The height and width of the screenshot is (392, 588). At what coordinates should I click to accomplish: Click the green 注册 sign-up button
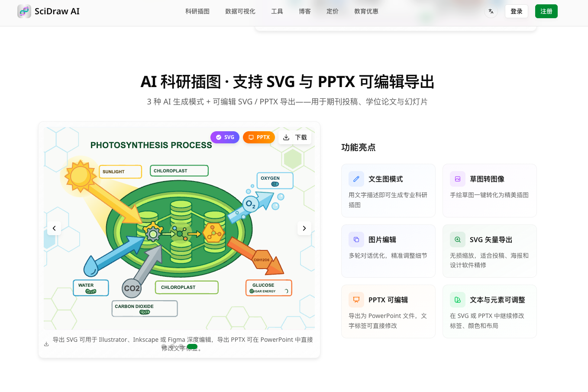click(546, 11)
